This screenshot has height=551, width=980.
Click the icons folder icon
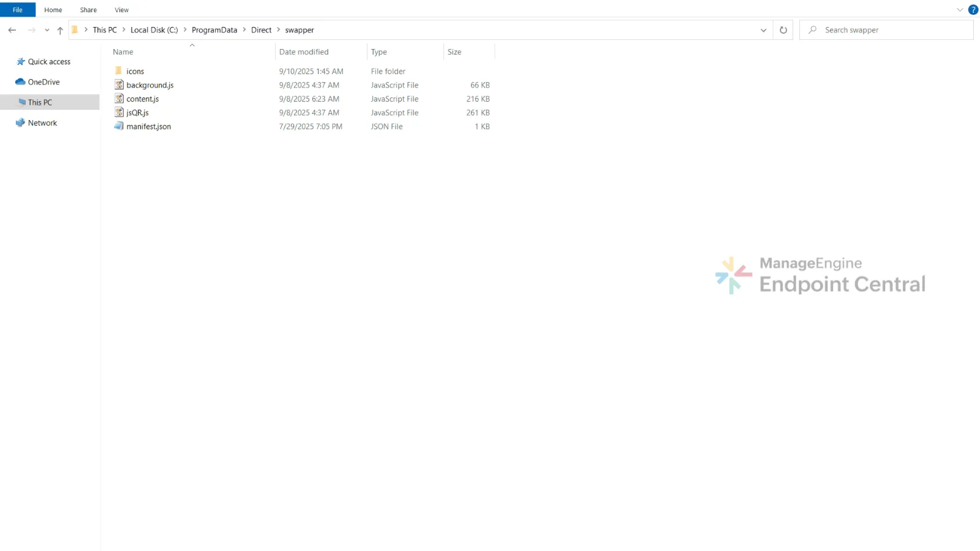tap(119, 71)
